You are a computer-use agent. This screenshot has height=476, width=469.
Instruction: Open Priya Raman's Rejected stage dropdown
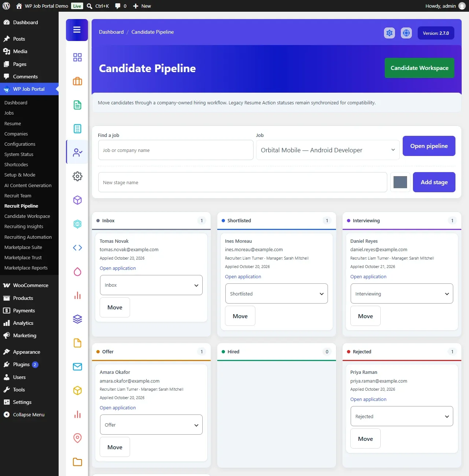click(x=402, y=416)
